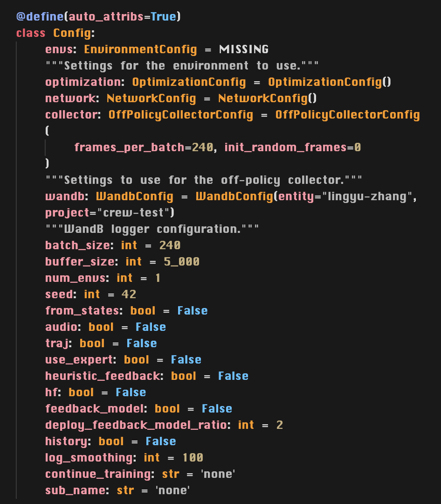Click the frames_per_batch=240 argument
Viewport: 441px width, 504px height.
coord(144,147)
